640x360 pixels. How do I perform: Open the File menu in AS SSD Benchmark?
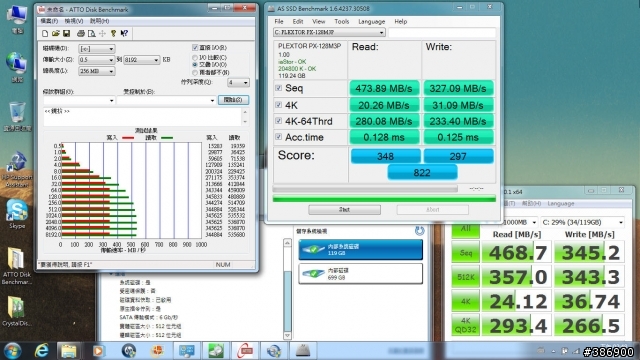click(x=279, y=21)
